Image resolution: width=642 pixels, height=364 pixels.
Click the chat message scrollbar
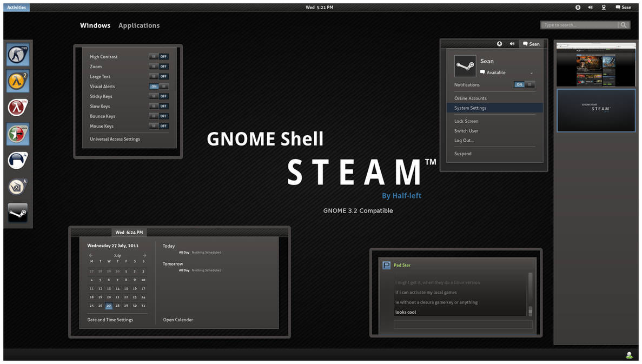coord(530,294)
